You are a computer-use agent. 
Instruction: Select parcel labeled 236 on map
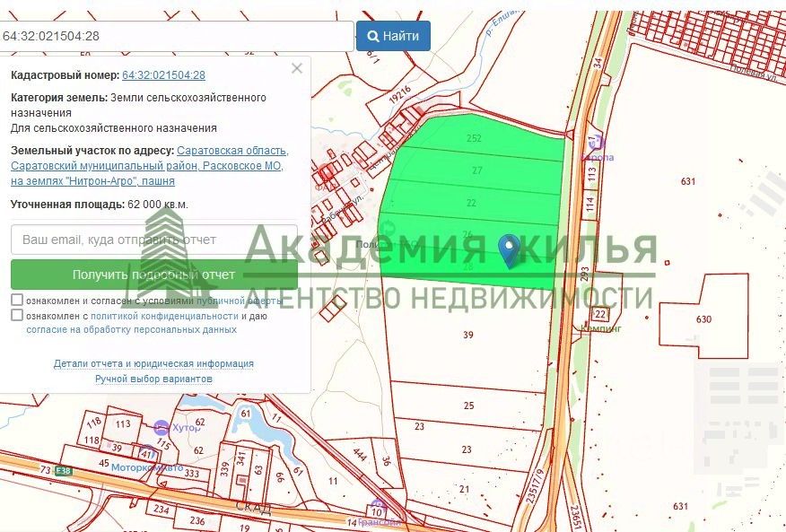click(x=197, y=520)
